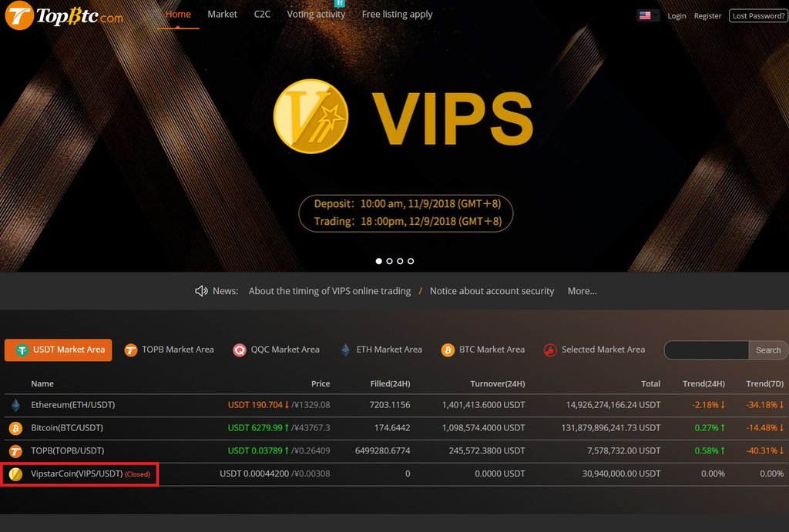
Task: Open news about VIPS online trading timing
Action: coord(330,291)
